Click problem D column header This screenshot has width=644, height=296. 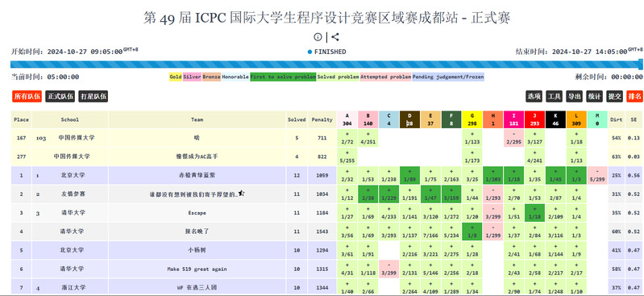[x=409, y=119]
